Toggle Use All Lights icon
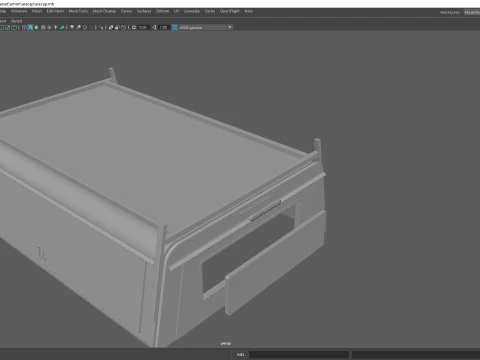 point(55,27)
